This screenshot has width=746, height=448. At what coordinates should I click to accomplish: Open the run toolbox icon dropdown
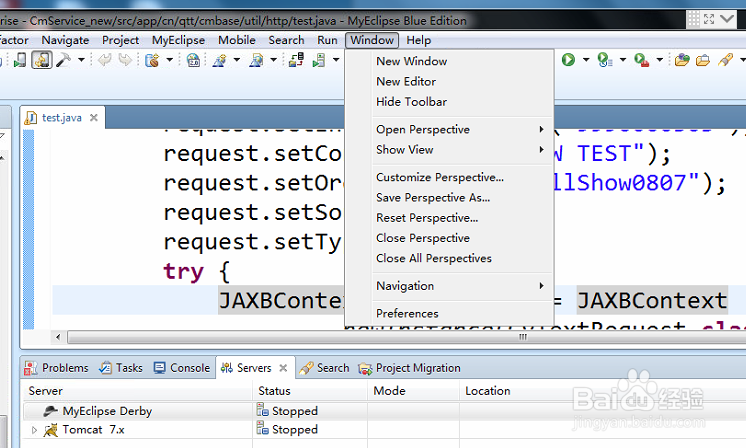(x=659, y=60)
